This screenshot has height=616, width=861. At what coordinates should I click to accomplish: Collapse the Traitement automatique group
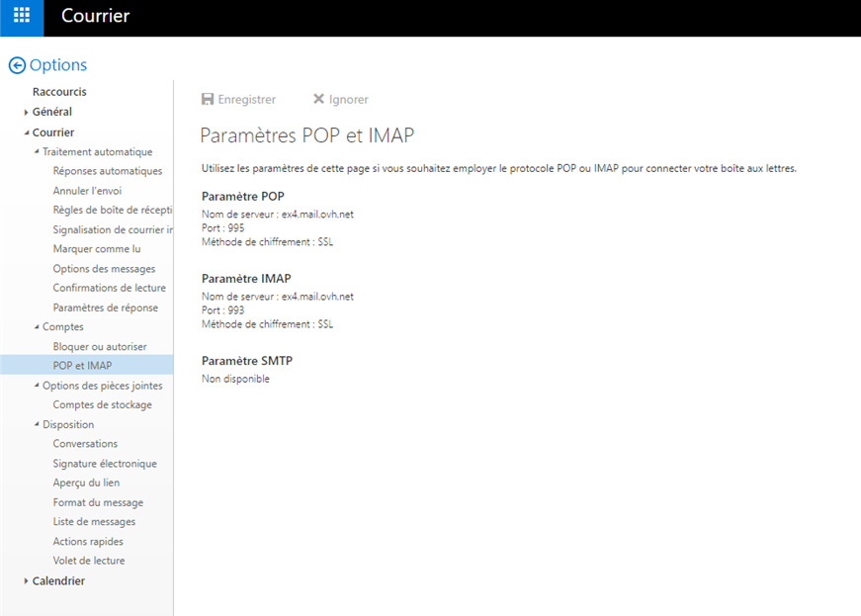[x=37, y=152]
